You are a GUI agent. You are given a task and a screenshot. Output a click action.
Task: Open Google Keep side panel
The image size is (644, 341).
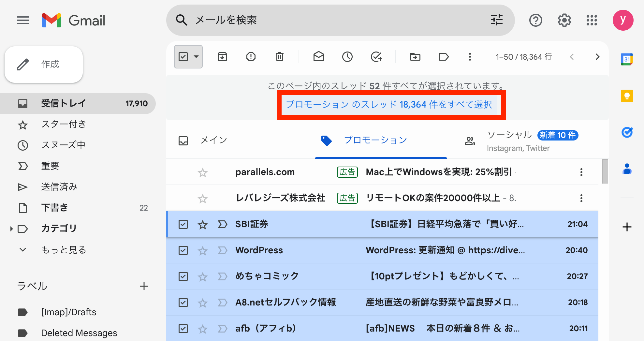pos(627,96)
